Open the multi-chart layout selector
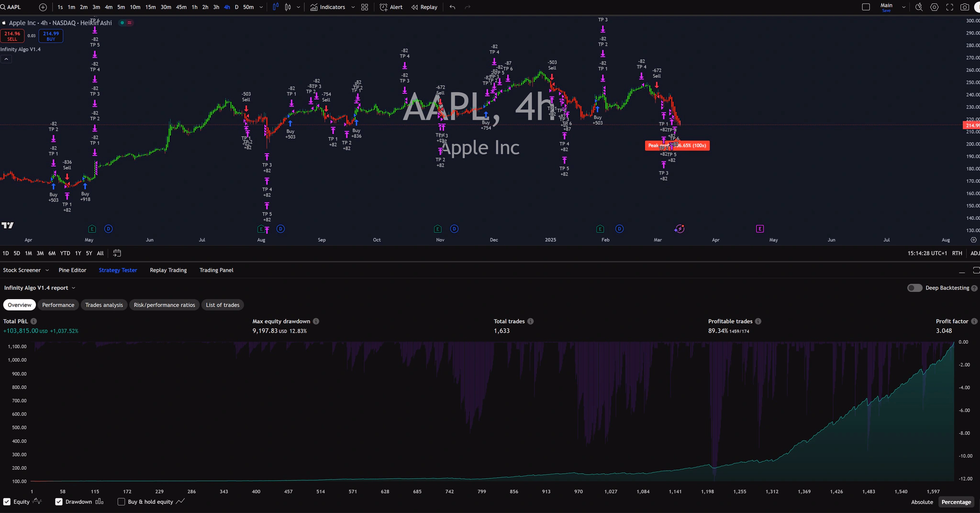This screenshot has height=513, width=980. 365,7
